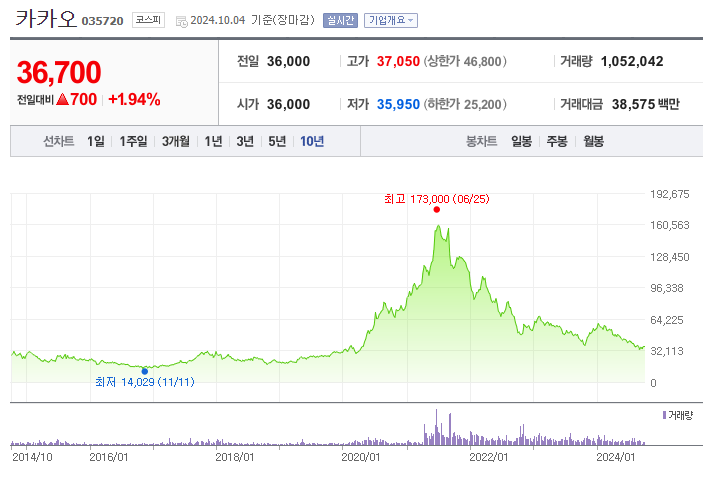Click the 2016/01 x-axis label
Image resolution: width=703 pixels, height=479 pixels.
(109, 457)
